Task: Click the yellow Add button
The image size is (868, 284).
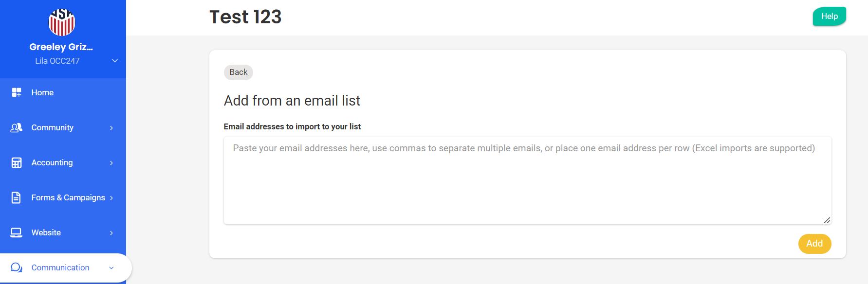Action: point(814,244)
